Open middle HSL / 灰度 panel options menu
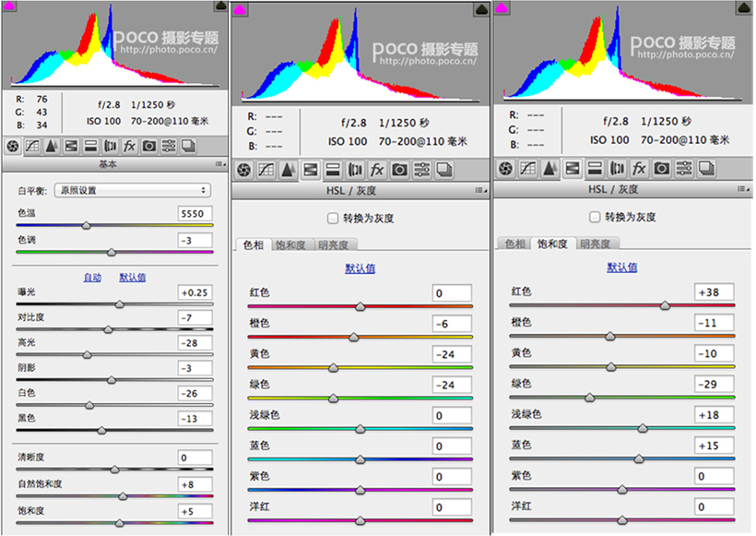This screenshot has height=536, width=756. pos(480,191)
